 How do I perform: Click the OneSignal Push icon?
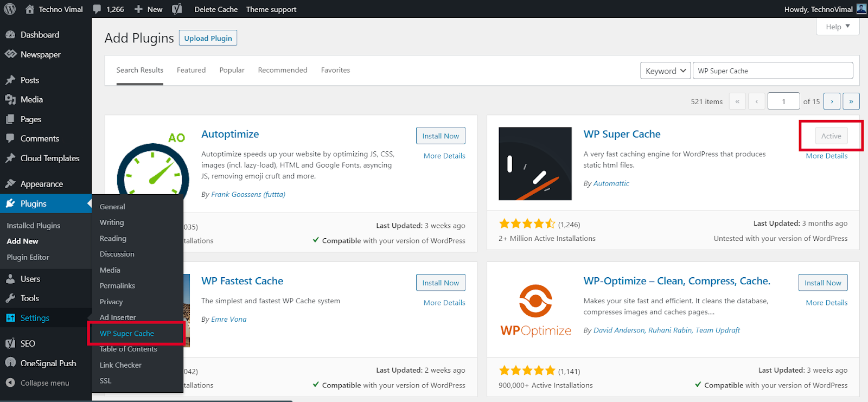(10, 363)
